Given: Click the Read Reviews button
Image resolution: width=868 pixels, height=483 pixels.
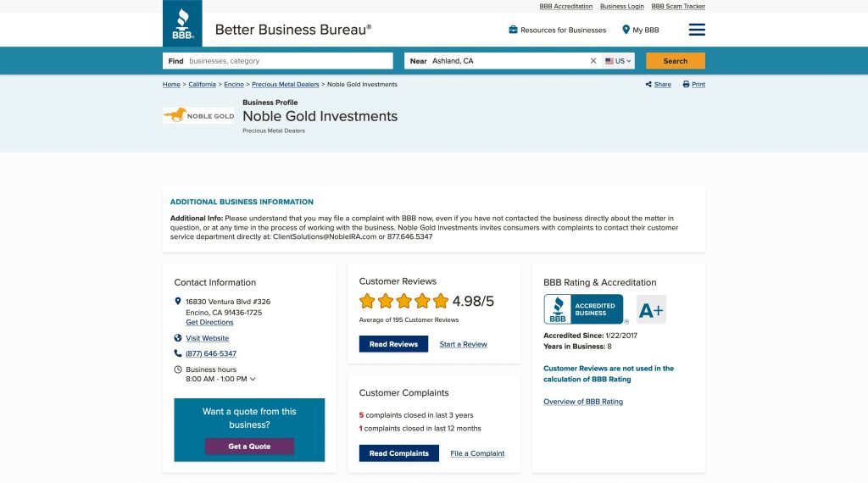Looking at the screenshot, I should [x=393, y=344].
